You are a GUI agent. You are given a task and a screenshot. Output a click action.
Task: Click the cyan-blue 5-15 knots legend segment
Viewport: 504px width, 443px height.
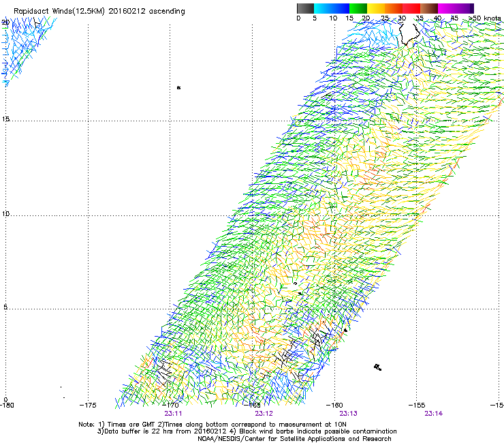332,8
